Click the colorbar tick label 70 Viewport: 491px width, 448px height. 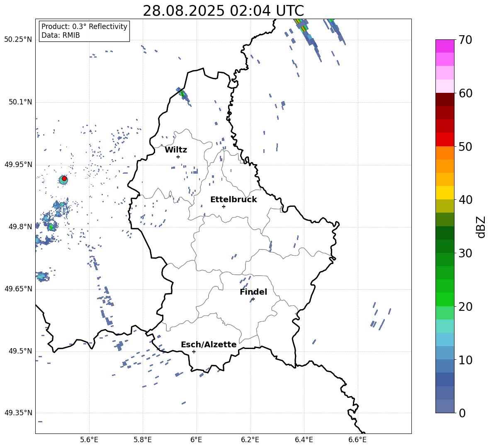tap(465, 40)
